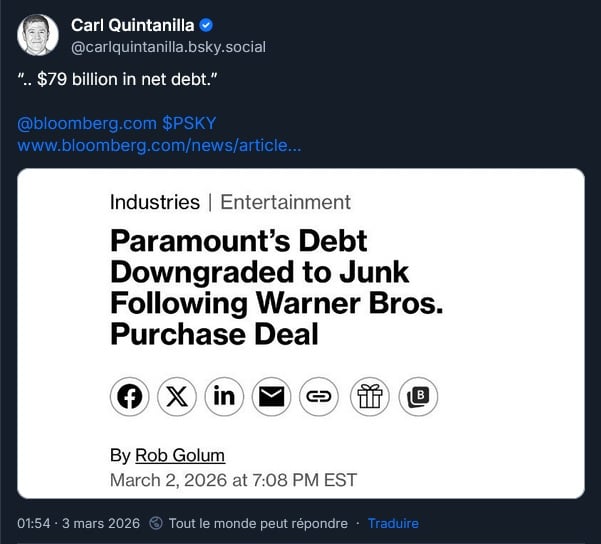Open the @bloomberg.com mention
This screenshot has height=544, width=601.
pyautogui.click(x=87, y=124)
